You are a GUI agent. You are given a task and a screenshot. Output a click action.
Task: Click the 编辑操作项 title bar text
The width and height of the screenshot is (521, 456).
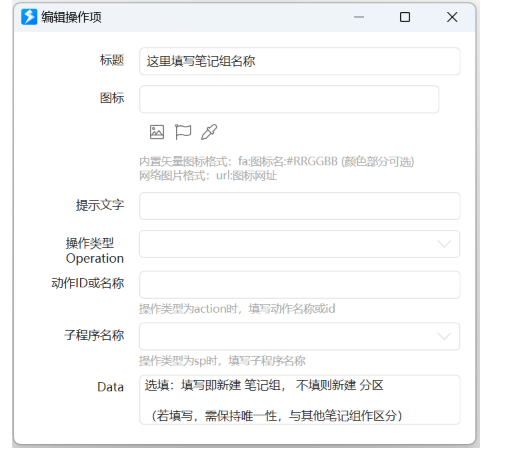click(x=71, y=17)
